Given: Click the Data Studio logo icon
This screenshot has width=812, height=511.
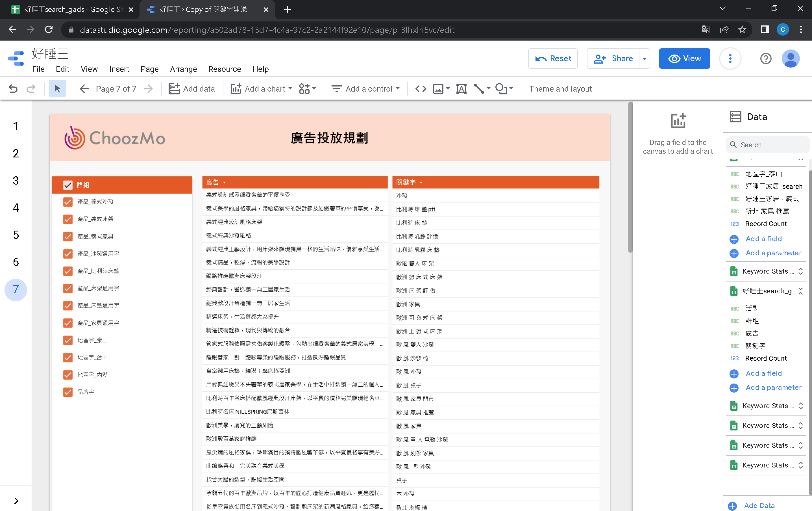Looking at the screenshot, I should point(16,58).
